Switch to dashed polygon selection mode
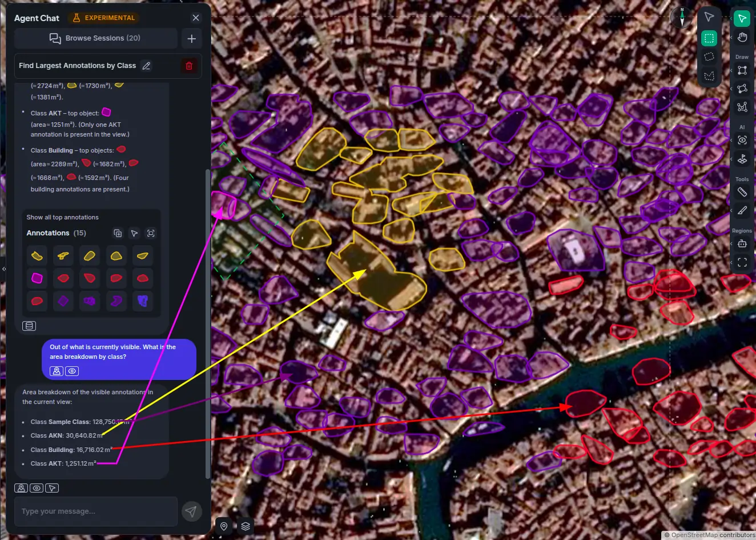This screenshot has width=756, height=540. click(709, 57)
